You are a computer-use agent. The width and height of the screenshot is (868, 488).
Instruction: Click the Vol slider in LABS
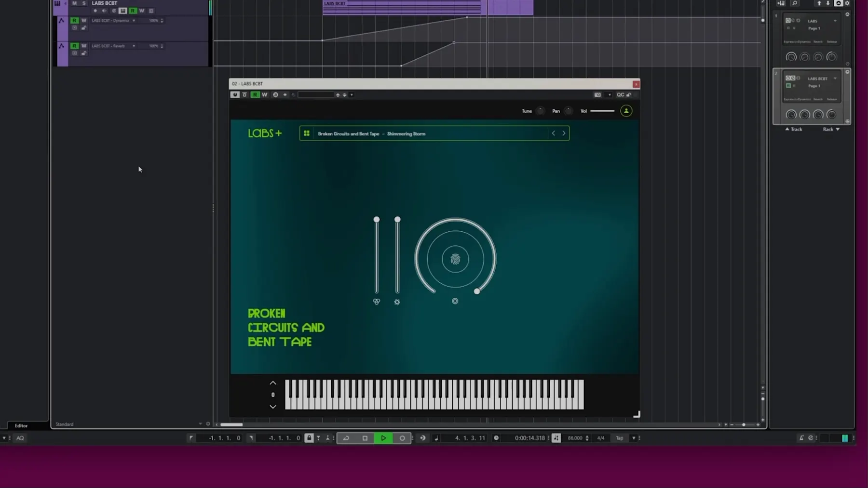coord(602,111)
